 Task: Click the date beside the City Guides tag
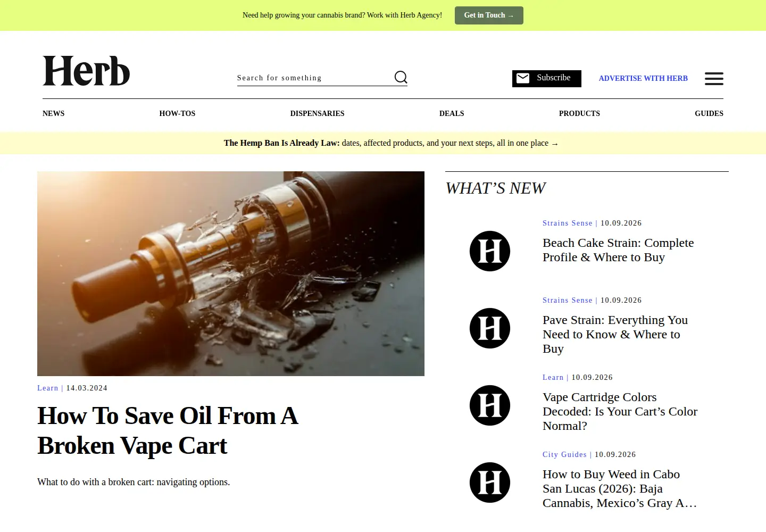[615, 454]
